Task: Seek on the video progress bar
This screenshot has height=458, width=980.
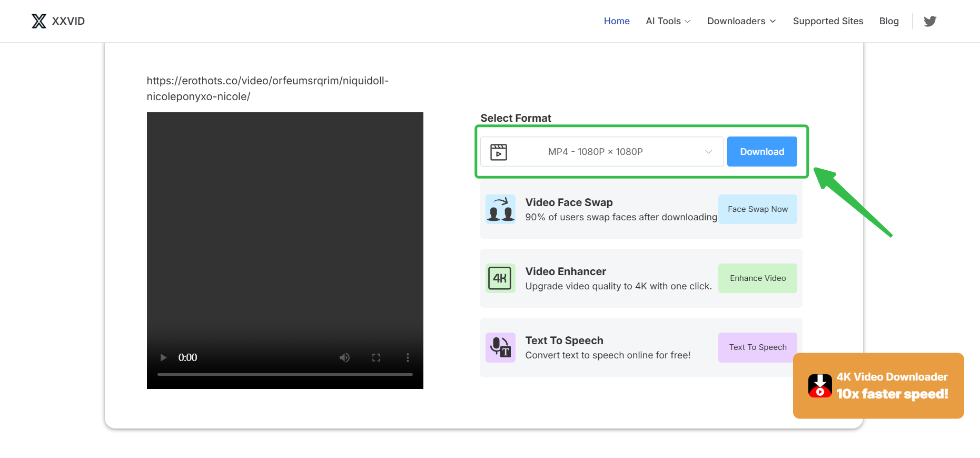Action: pos(285,374)
